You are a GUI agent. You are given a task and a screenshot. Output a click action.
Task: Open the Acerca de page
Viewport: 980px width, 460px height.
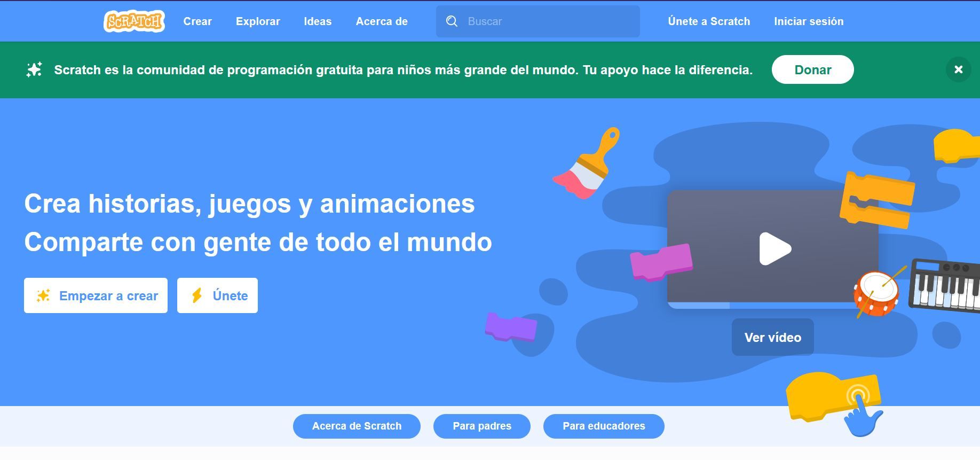[382, 21]
